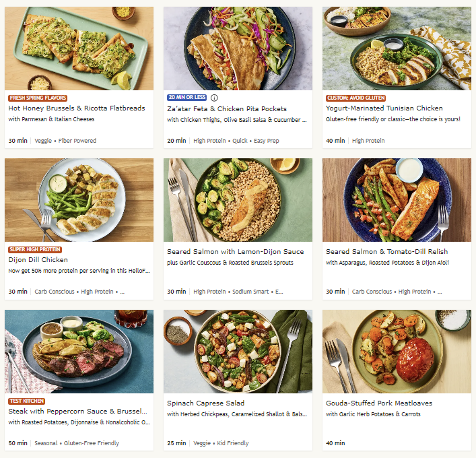Click the Fresh Spring Flavors badge
476x458 pixels.
37,98
